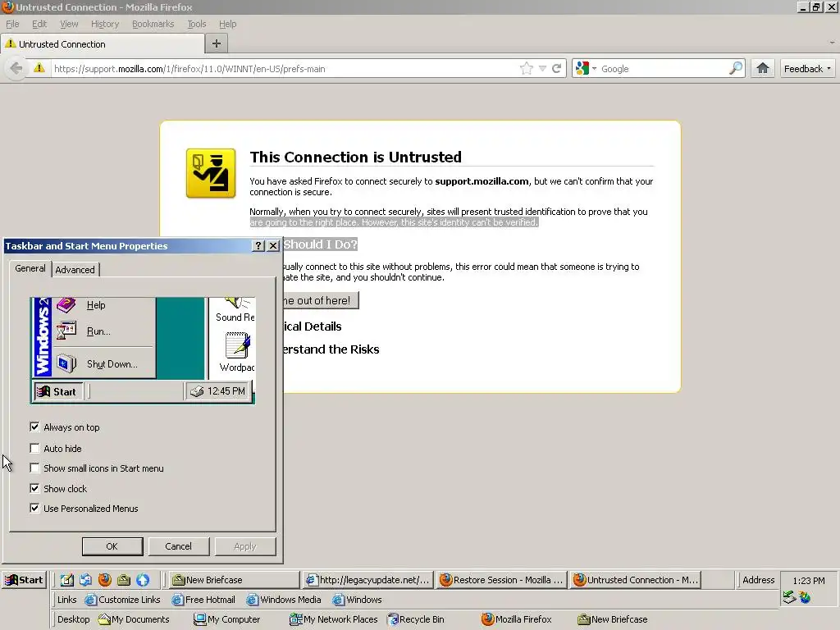840x630 pixels.
Task: Open the Bookmarks menu
Action: coord(153,24)
